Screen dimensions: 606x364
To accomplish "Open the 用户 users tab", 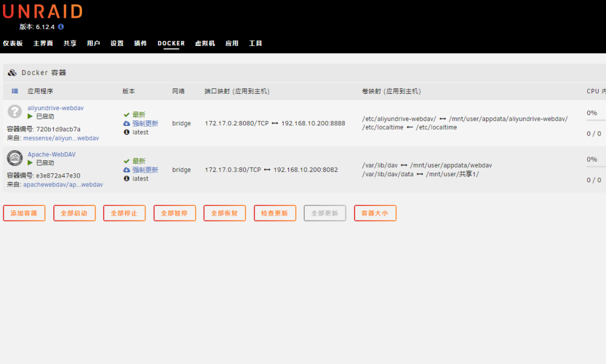I will click(93, 43).
